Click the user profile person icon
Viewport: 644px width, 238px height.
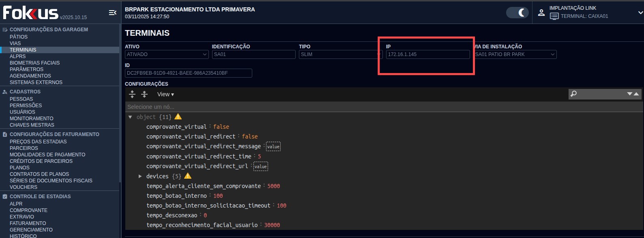click(x=541, y=13)
